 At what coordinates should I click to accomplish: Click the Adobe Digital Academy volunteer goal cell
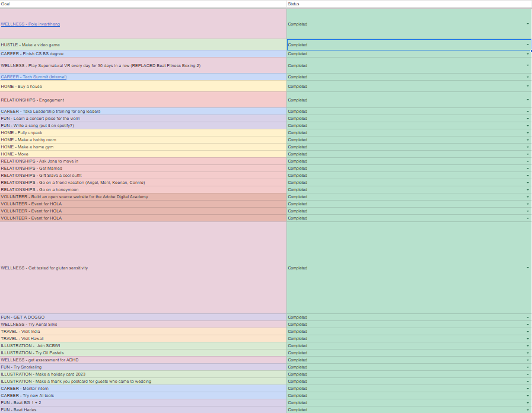pyautogui.click(x=142, y=197)
